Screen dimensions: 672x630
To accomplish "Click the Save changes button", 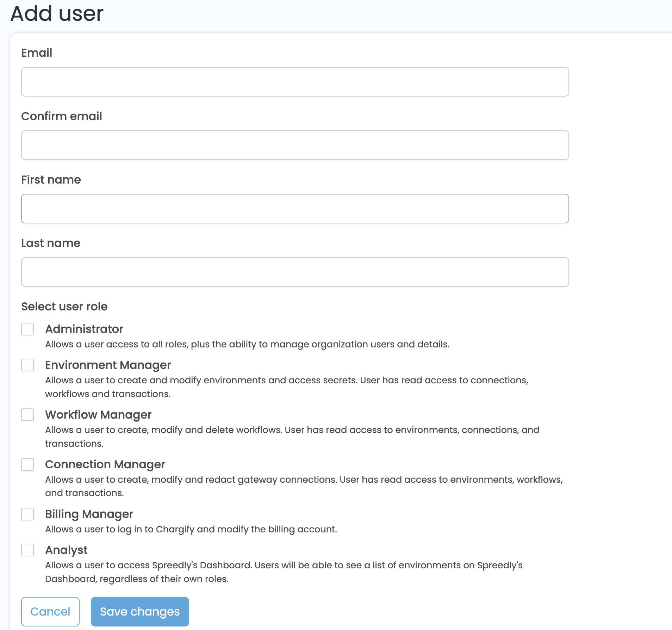I will click(x=140, y=612).
